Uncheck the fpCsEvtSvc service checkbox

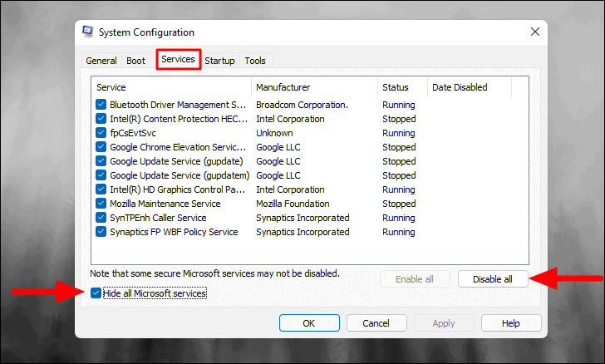(x=101, y=133)
